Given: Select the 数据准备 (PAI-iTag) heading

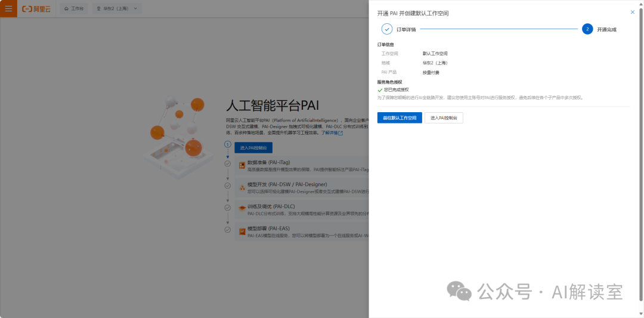Looking at the screenshot, I should point(269,162).
